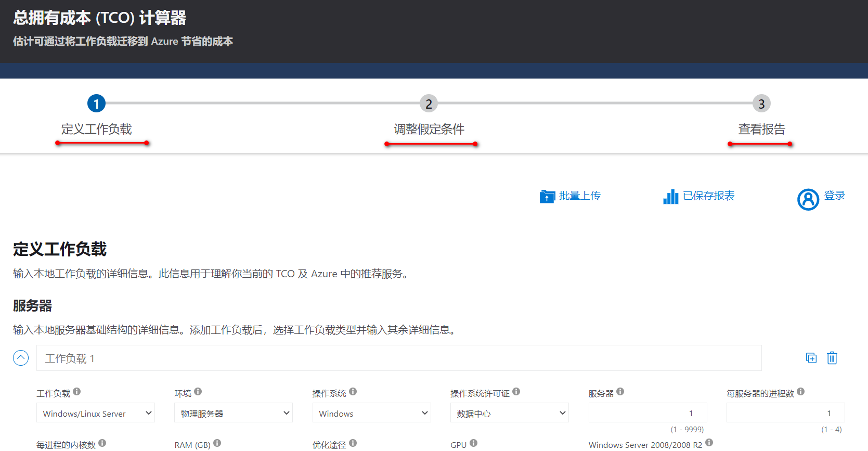
Task: Click the sign-in user avatar icon
Action: (x=808, y=199)
